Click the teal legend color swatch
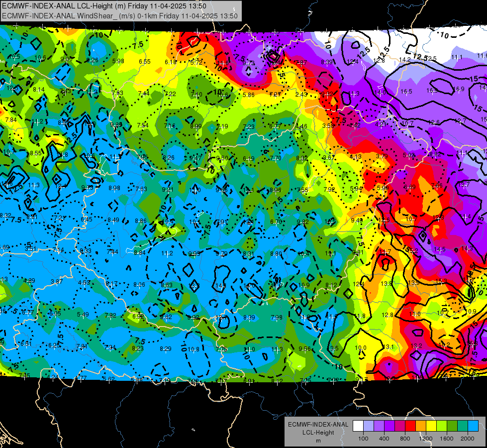Screen dimensions: 487x448 pos(463,426)
